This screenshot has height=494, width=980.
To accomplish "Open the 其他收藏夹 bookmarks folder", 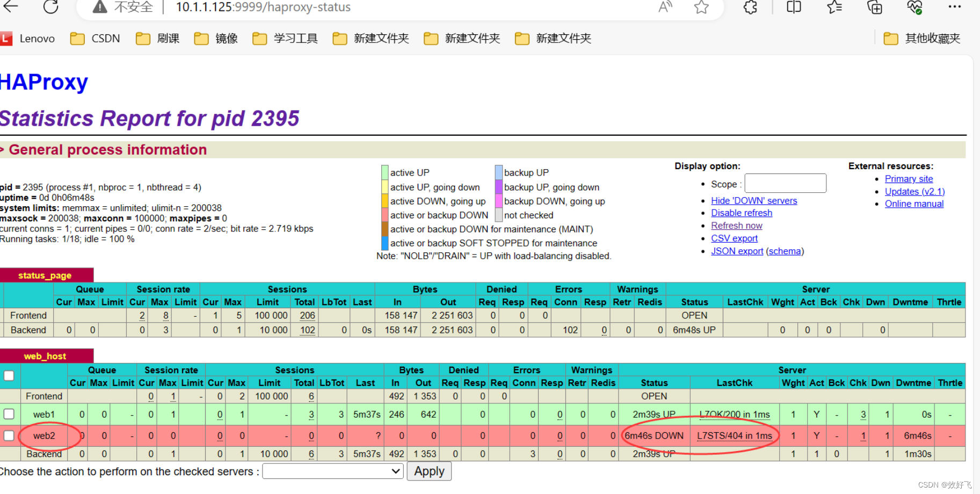I will tap(922, 39).
